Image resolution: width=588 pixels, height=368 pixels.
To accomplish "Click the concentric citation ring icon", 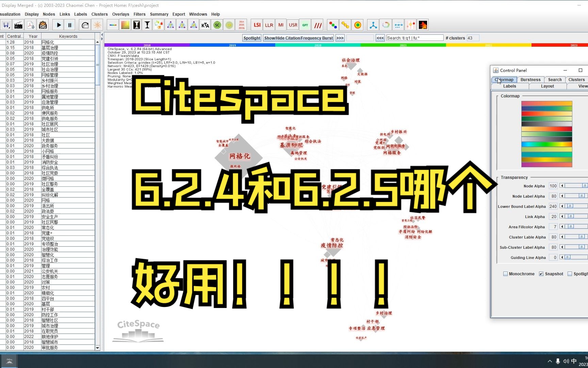I will click(x=358, y=25).
